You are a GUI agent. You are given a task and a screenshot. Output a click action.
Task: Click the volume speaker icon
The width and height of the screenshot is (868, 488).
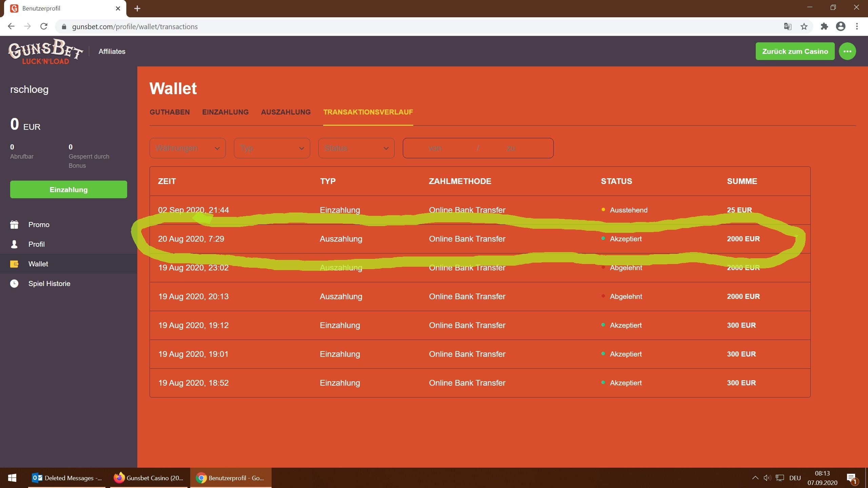click(767, 478)
